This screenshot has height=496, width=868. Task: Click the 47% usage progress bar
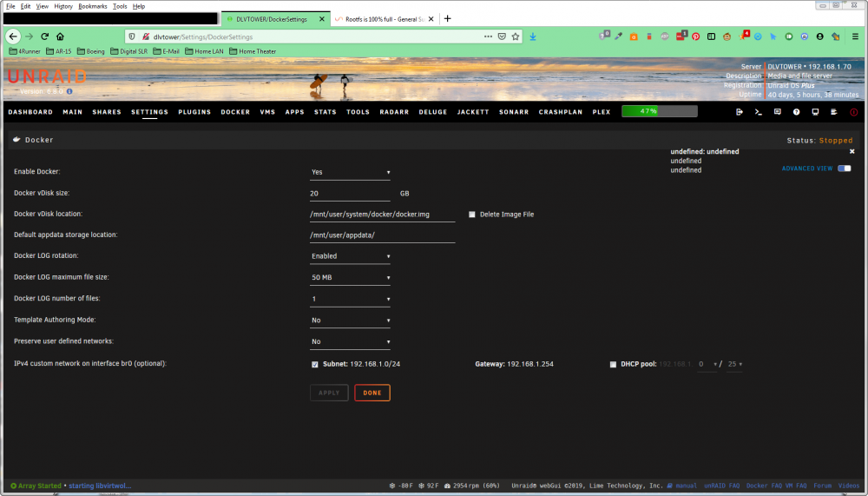pos(660,111)
